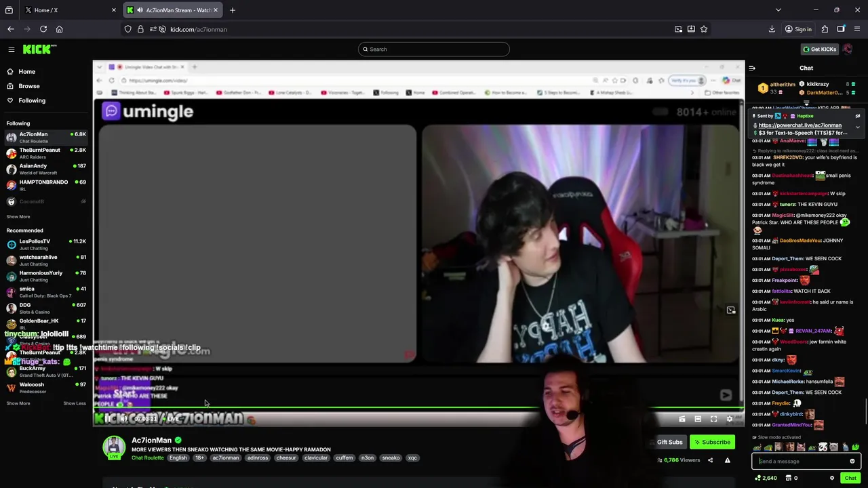Expand Show More under Recommended list

coord(18,403)
